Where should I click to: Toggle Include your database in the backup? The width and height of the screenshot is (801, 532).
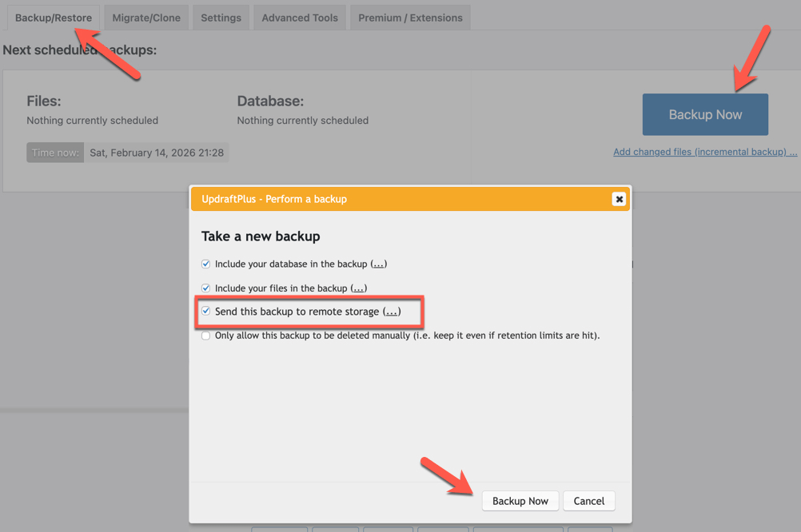pyautogui.click(x=206, y=264)
